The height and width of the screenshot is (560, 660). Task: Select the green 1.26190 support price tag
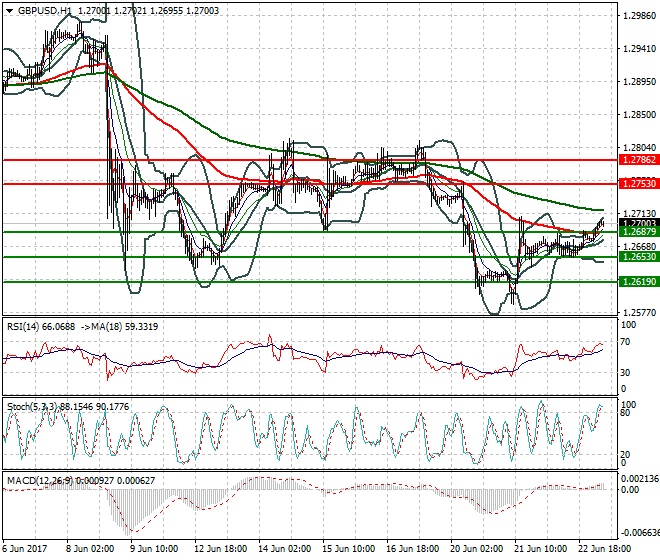click(635, 282)
